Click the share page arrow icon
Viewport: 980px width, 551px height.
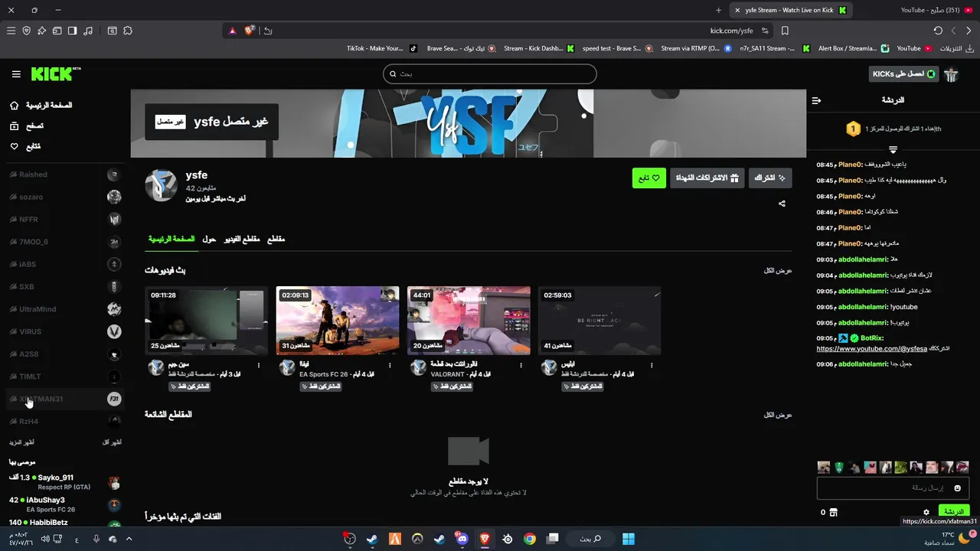tap(268, 31)
